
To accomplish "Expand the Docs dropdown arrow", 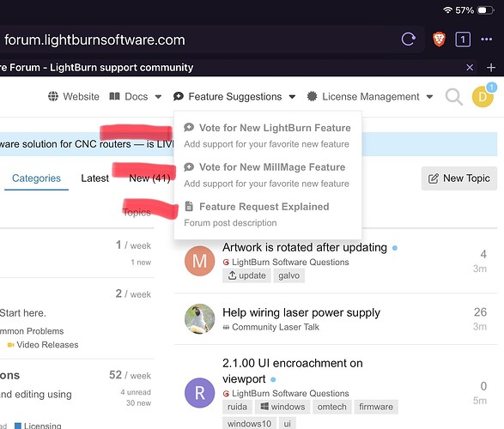I will pos(158,97).
